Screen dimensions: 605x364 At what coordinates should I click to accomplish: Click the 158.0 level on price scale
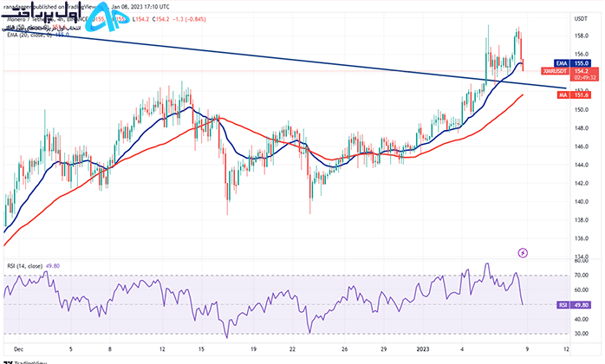click(582, 36)
